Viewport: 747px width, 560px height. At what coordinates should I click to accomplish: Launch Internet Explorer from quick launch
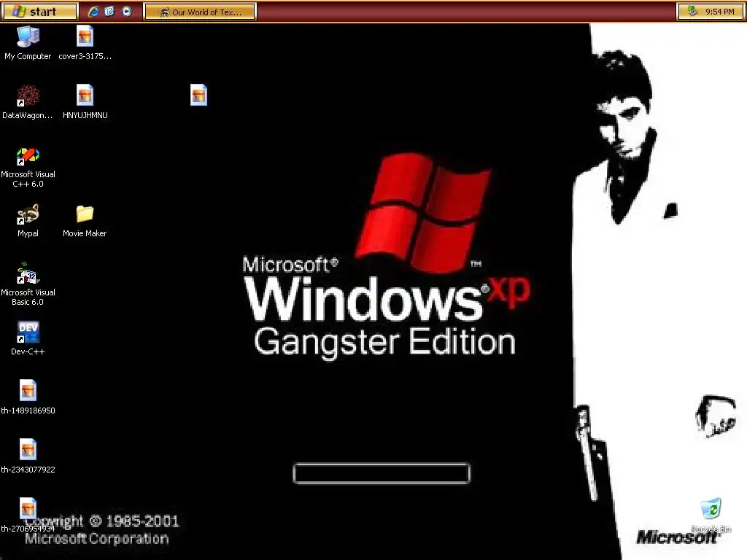93,12
